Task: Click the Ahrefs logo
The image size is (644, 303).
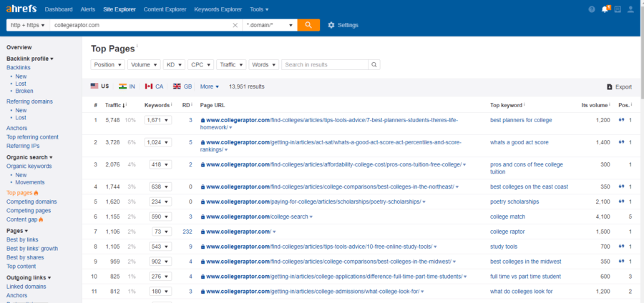Action: [21, 9]
